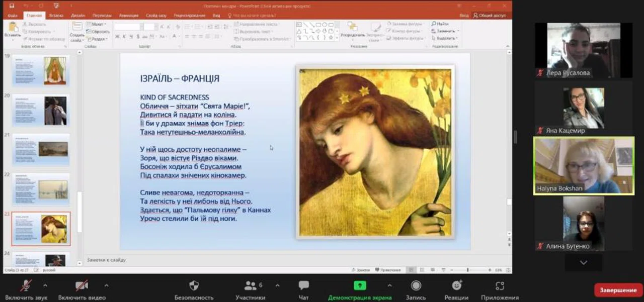644x302 pixels.
Task: Open the Выделить select dropdown
Action: click(x=445, y=38)
